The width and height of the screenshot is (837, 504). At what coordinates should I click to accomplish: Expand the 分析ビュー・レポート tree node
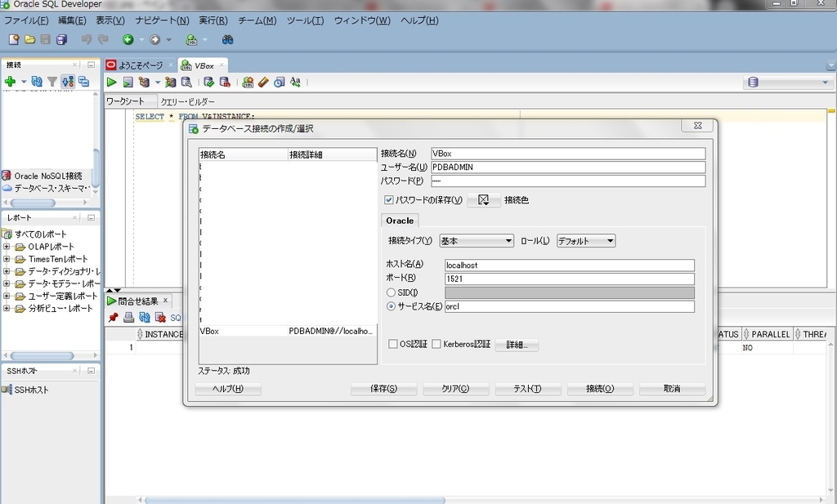pyautogui.click(x=7, y=308)
